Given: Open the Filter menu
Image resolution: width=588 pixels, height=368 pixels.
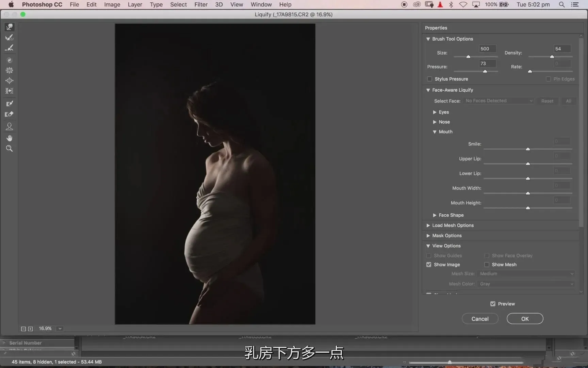Looking at the screenshot, I should 201,4.
